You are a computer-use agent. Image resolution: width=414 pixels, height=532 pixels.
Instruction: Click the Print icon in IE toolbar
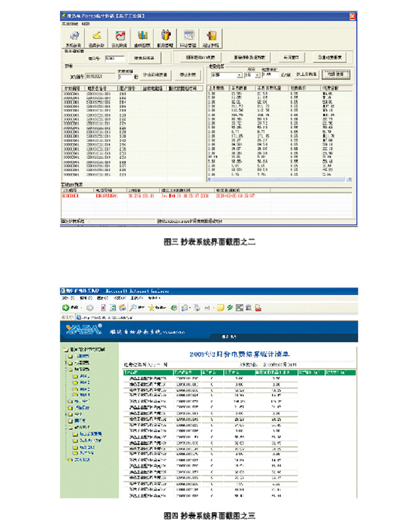point(197,308)
